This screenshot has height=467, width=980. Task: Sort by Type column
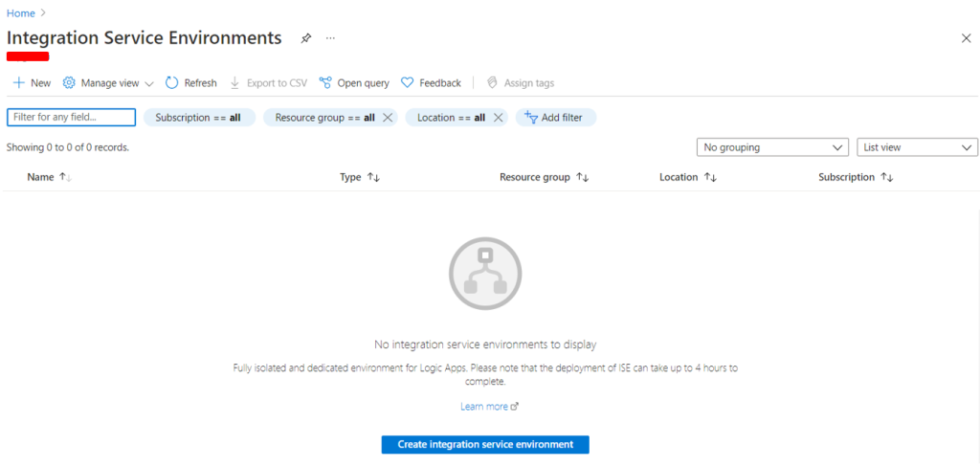[360, 178]
